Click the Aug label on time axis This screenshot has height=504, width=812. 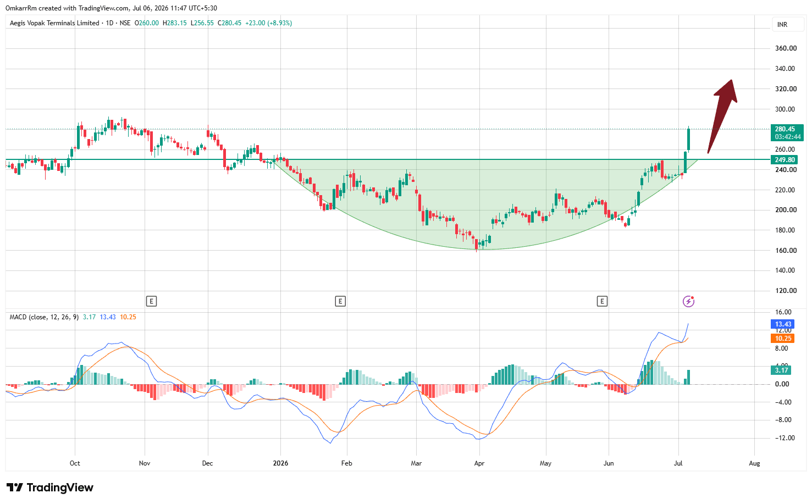click(x=754, y=463)
